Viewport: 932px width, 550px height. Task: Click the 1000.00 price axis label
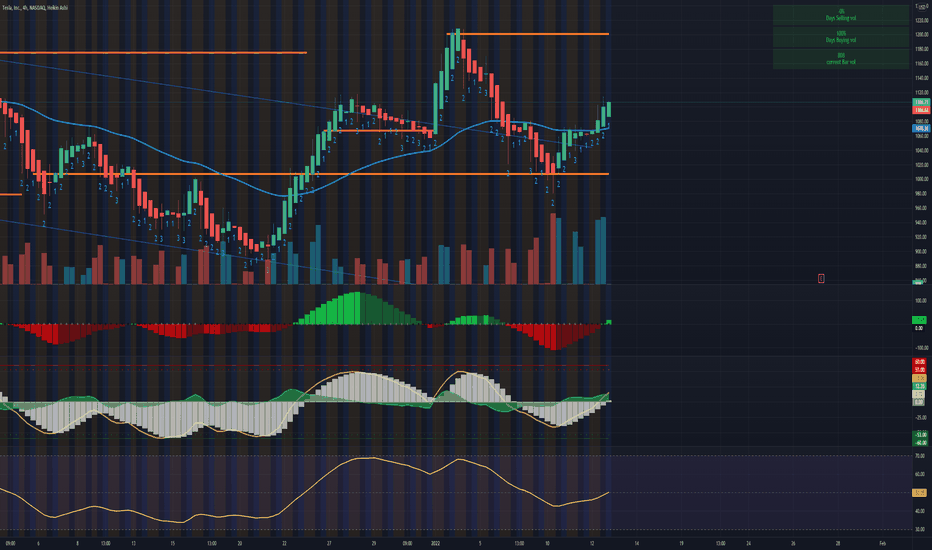pos(921,179)
